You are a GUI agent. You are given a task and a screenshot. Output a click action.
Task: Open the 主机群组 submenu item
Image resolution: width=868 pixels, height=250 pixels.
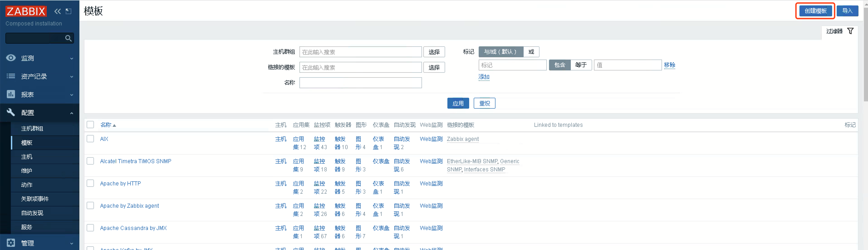coord(32,129)
